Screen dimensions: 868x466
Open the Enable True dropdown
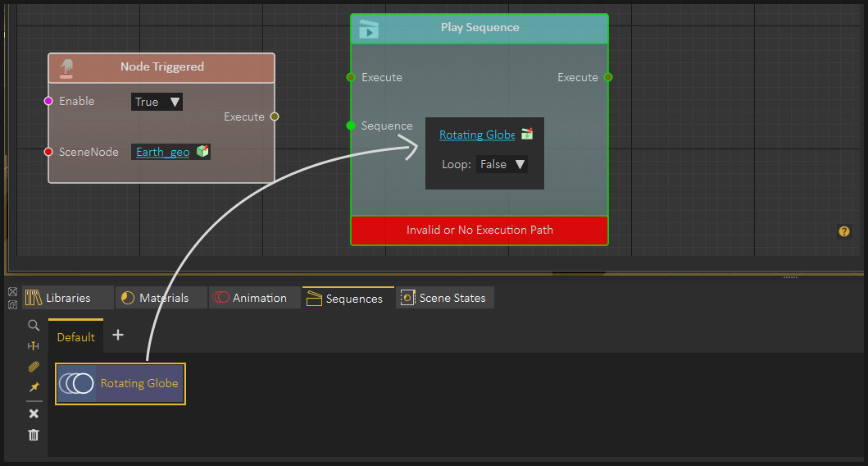pyautogui.click(x=157, y=102)
